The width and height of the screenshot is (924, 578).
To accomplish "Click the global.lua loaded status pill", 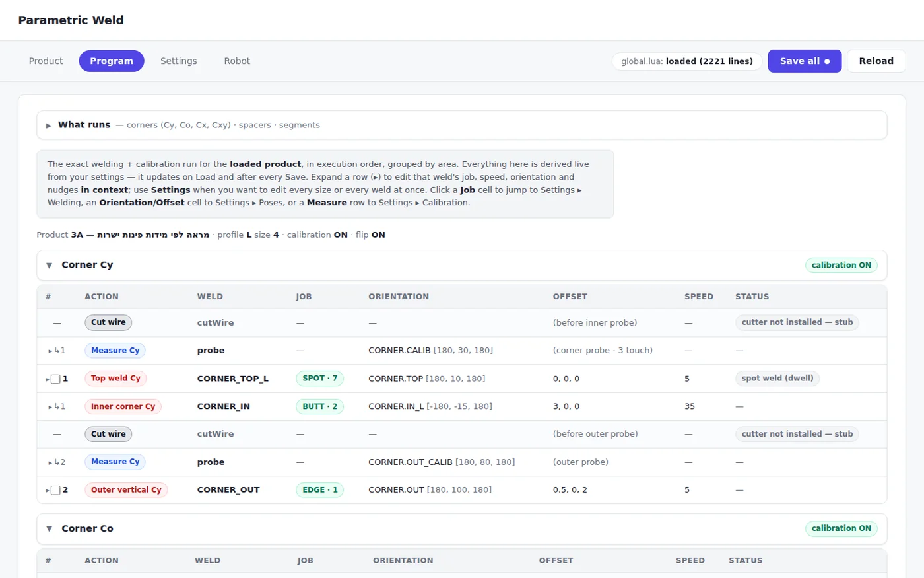I will 687,61.
